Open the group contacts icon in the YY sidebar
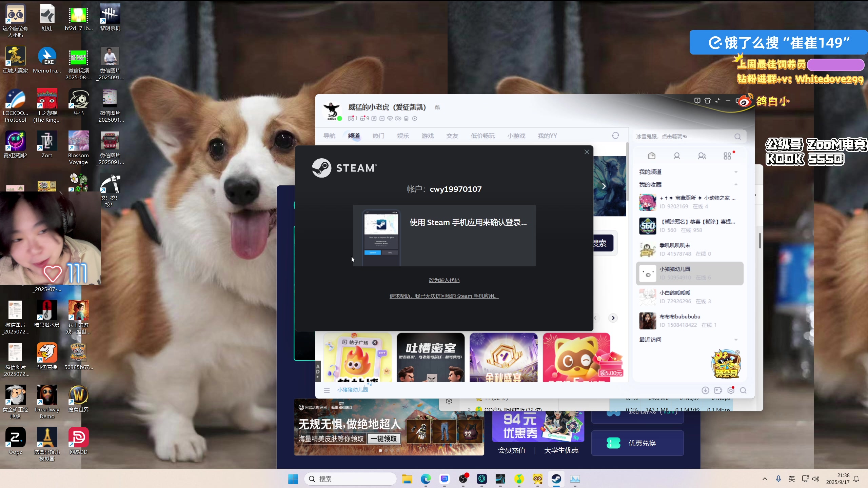Screen dimensions: 868x488 pyautogui.click(x=702, y=156)
